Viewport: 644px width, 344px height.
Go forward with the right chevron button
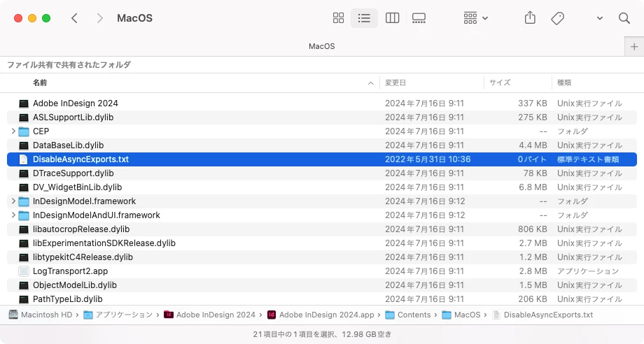click(x=99, y=18)
